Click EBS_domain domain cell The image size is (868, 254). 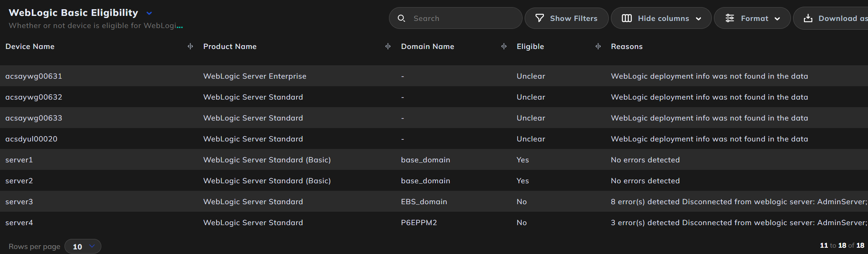pyautogui.click(x=424, y=202)
